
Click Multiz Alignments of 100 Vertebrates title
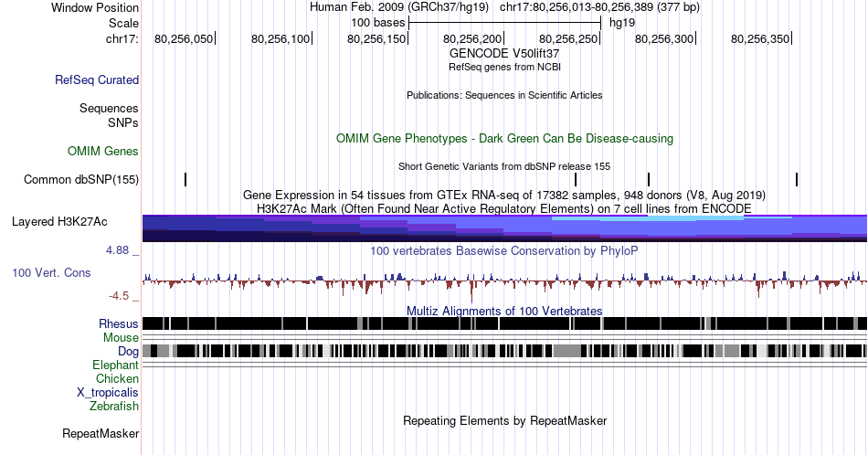504,311
